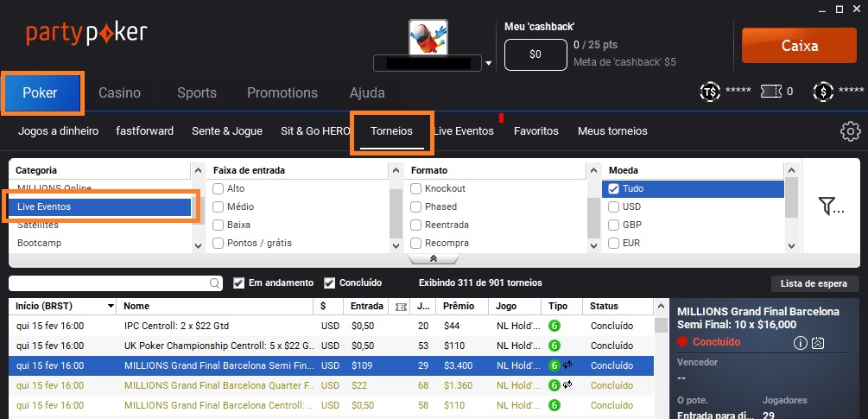Toggle the Pontos / grátis checkbox

click(219, 243)
